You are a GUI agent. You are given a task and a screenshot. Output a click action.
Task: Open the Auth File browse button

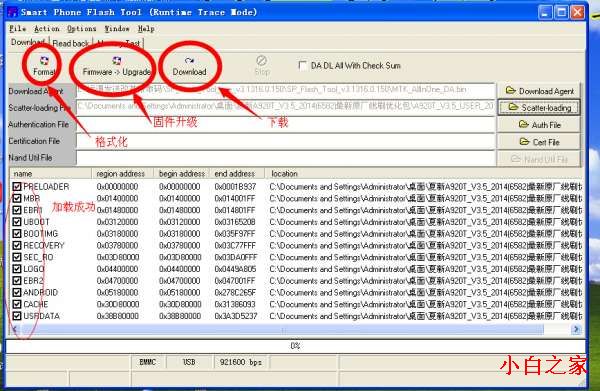(x=539, y=125)
